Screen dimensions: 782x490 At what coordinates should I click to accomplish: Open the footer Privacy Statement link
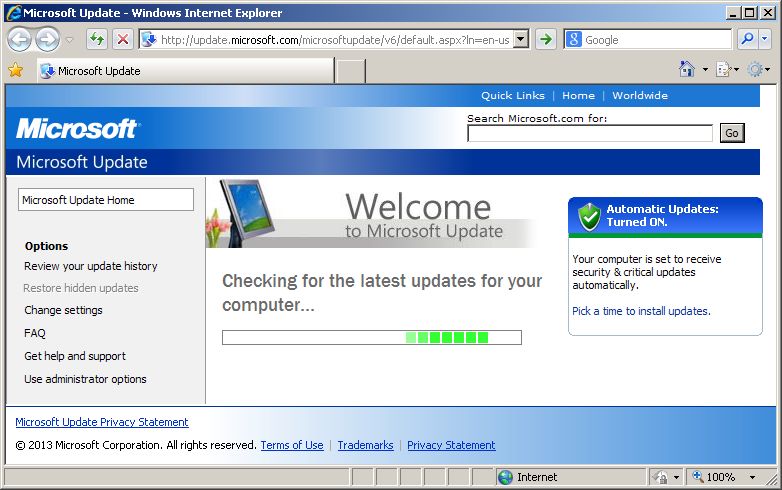pyautogui.click(x=451, y=445)
